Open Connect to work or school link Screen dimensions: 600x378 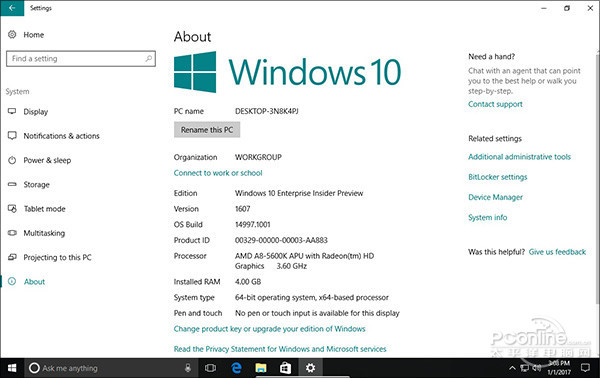[218, 173]
